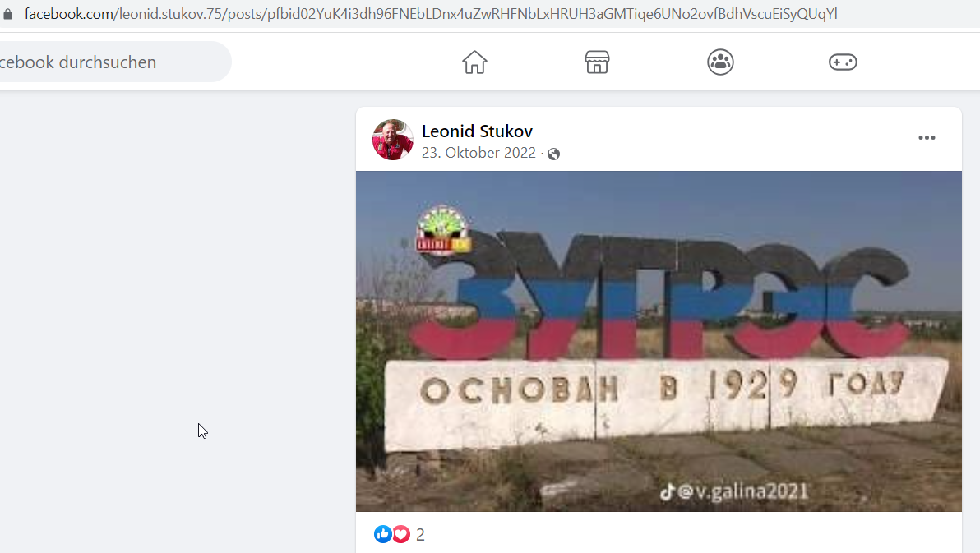The image size is (980, 553).
Task: Click the empty grey area left of the post
Action: tap(178, 312)
